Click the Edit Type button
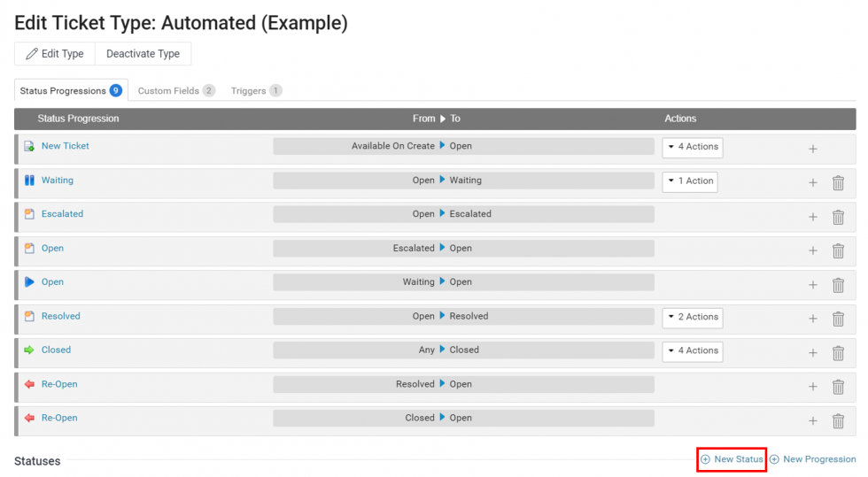The height and width of the screenshot is (477, 868). 55,54
